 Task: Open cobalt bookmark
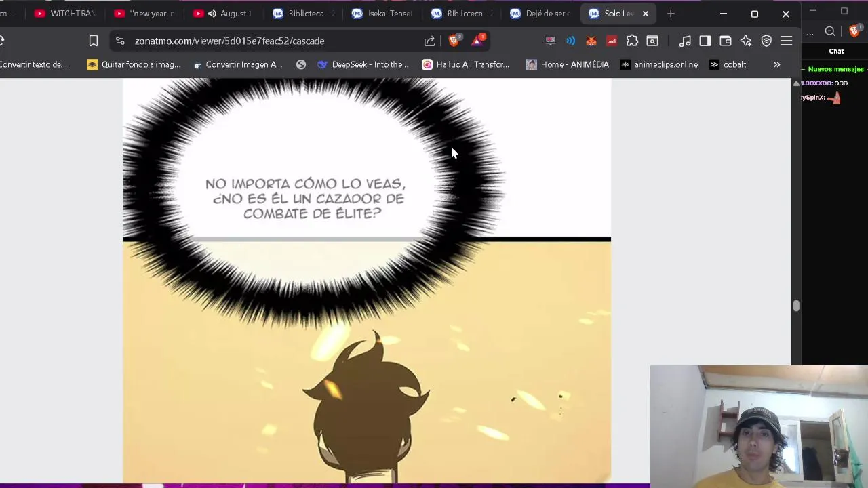coord(728,64)
